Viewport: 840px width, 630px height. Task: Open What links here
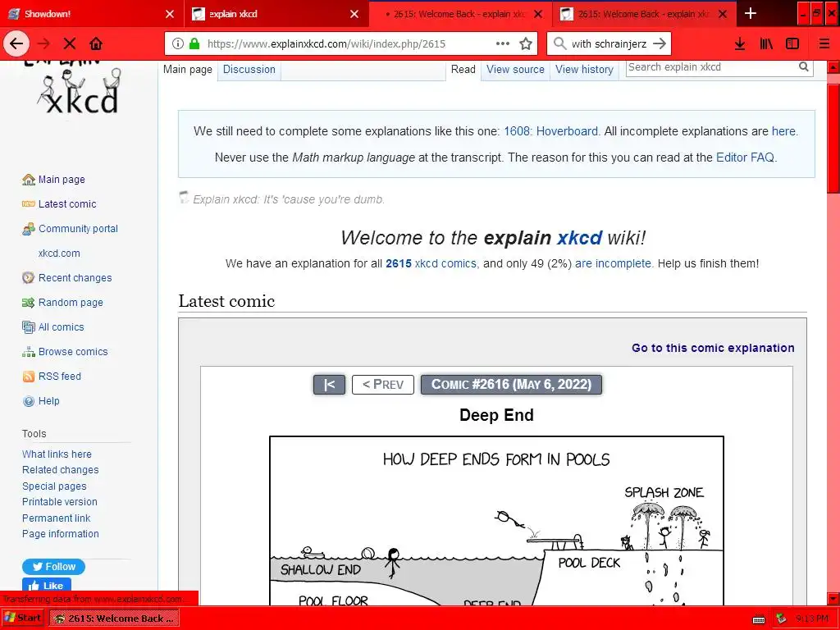click(x=57, y=454)
